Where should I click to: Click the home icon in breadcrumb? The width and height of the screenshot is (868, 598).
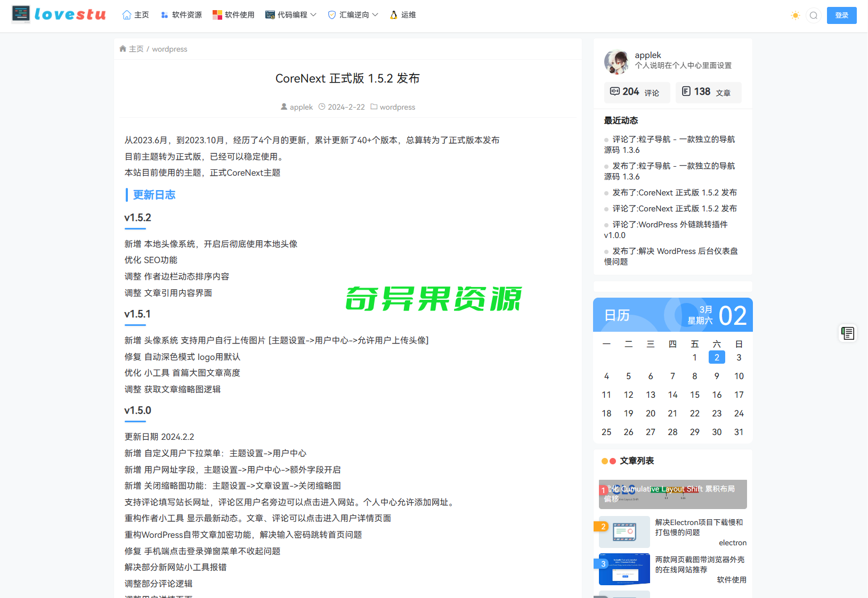pos(123,49)
